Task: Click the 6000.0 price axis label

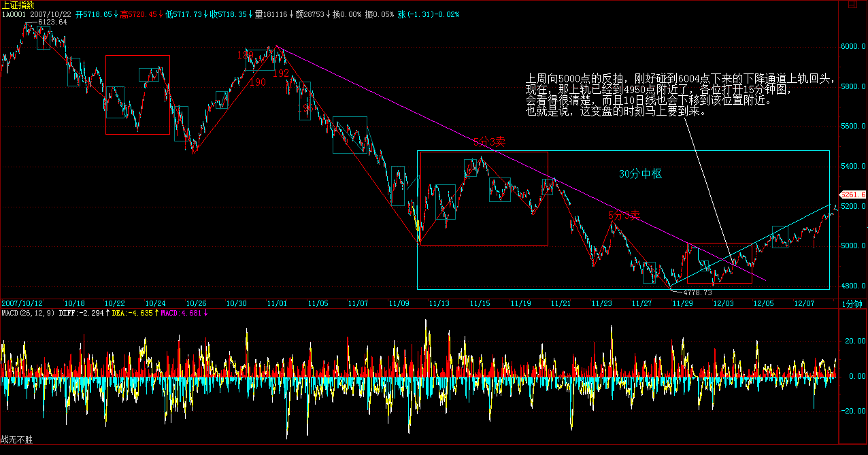Action: click(x=854, y=47)
